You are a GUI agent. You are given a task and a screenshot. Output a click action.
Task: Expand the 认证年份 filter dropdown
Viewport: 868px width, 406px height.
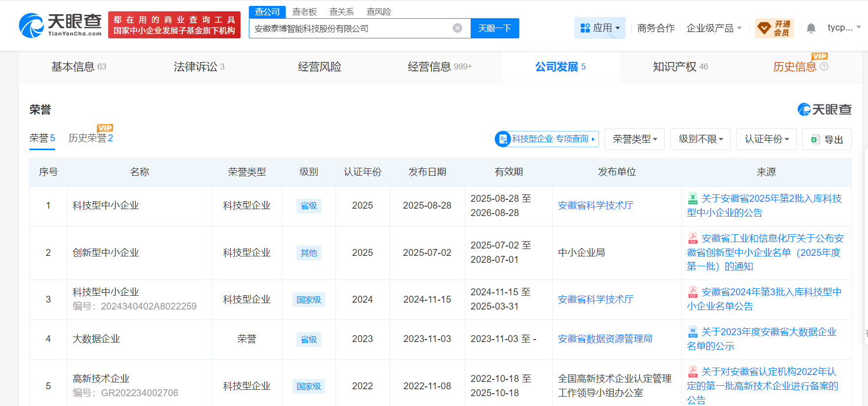(766, 139)
